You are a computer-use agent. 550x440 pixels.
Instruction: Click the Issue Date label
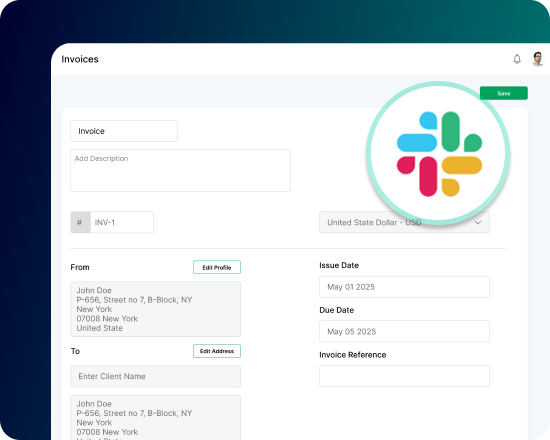tap(339, 265)
